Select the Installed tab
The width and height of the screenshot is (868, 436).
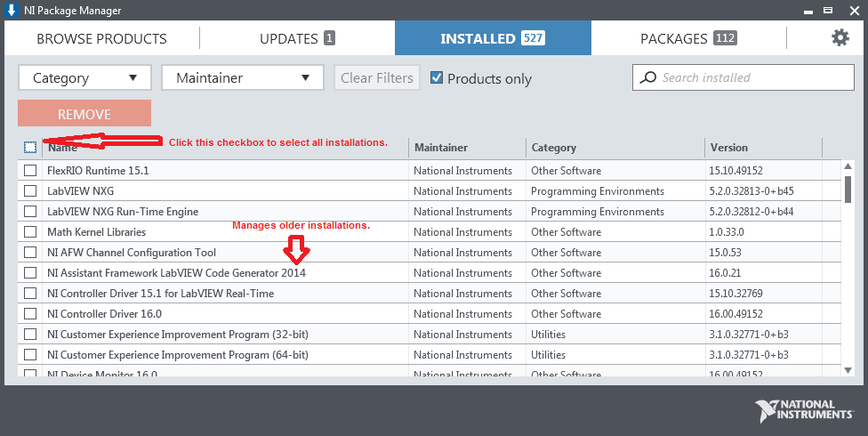pos(493,38)
